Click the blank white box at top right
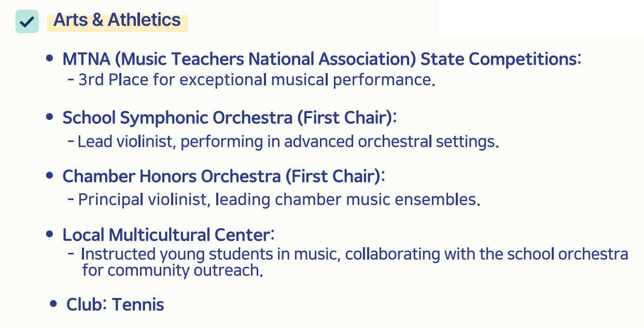 pyautogui.click(x=541, y=19)
